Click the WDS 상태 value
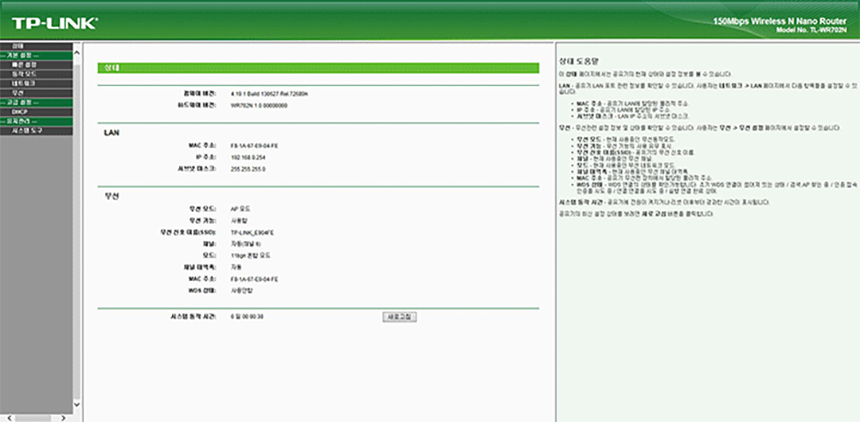The image size is (860, 422). [x=242, y=291]
